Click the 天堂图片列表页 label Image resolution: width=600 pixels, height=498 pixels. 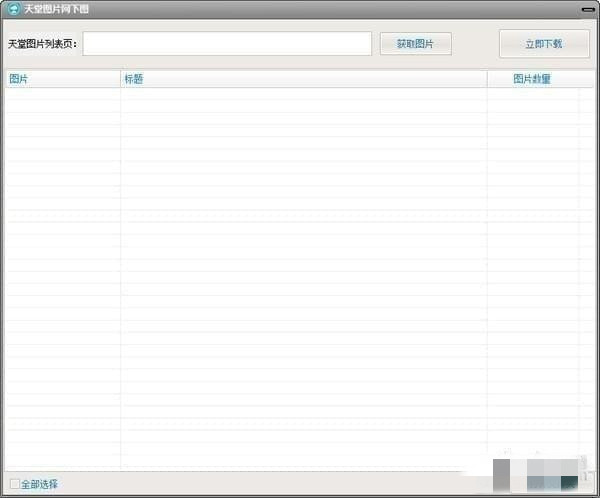tap(42, 44)
